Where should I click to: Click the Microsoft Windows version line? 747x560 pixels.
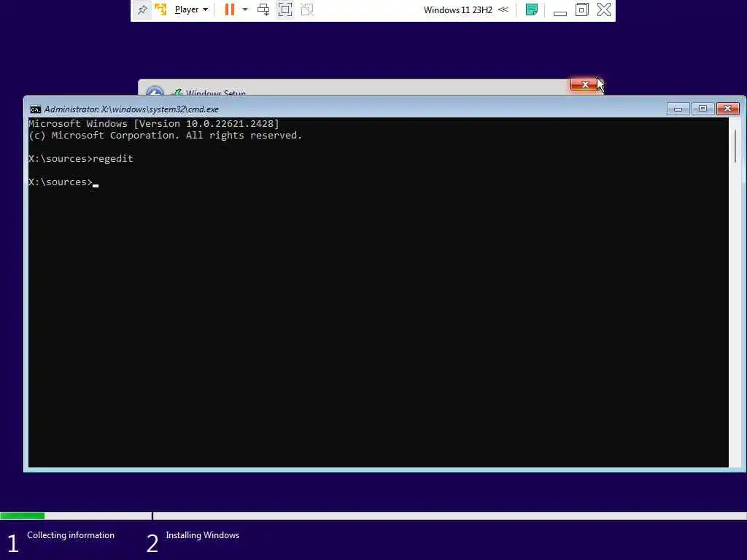[x=154, y=124]
